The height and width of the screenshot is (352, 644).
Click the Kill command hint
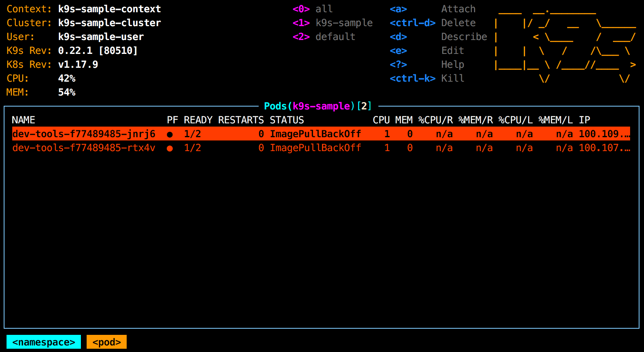453,78
